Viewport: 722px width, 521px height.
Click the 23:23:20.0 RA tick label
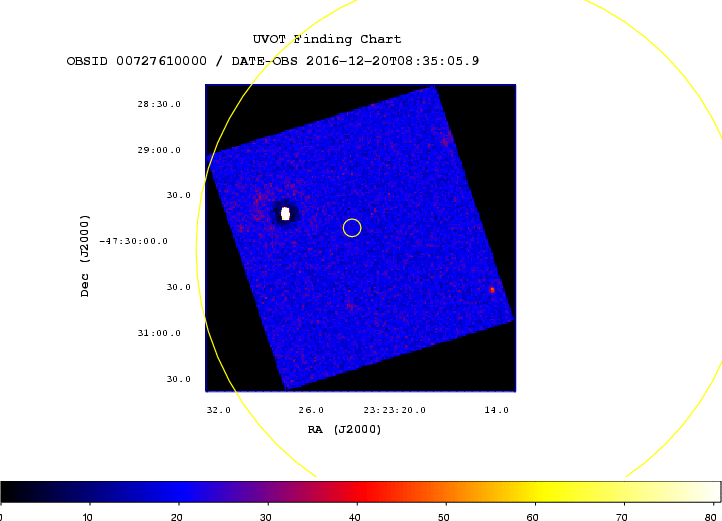tap(395, 410)
